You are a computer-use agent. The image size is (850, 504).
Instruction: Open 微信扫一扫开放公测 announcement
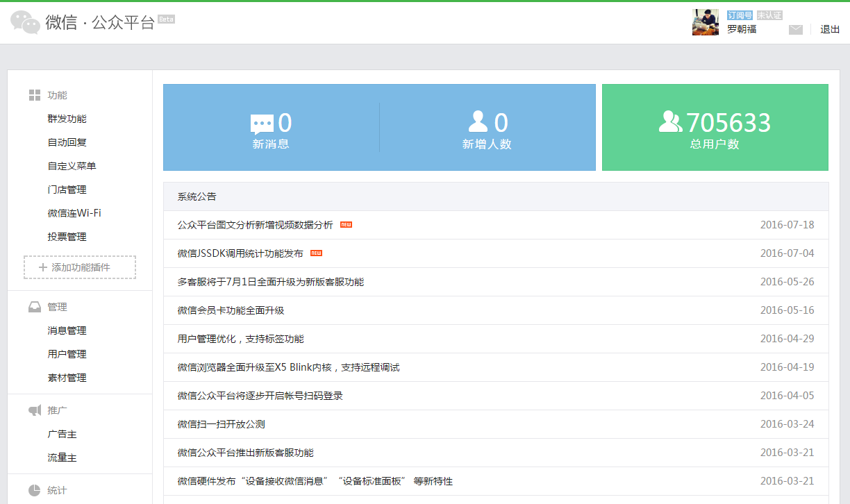coord(222,424)
